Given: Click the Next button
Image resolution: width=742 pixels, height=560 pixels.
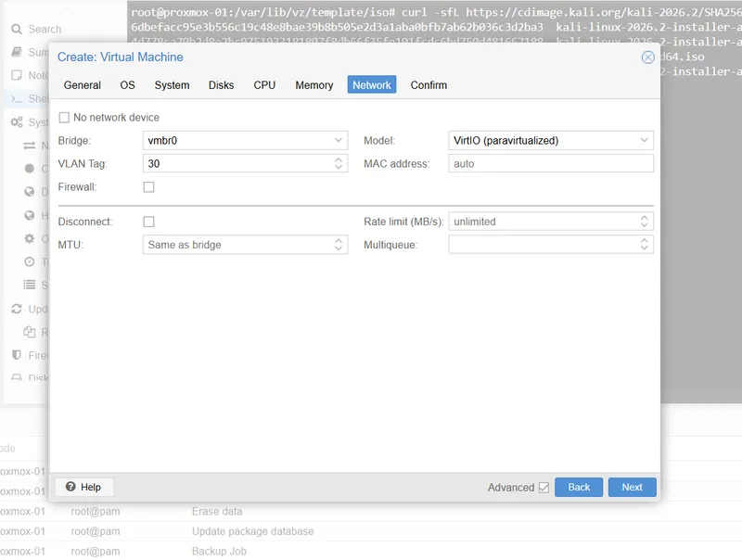Looking at the screenshot, I should point(632,487).
